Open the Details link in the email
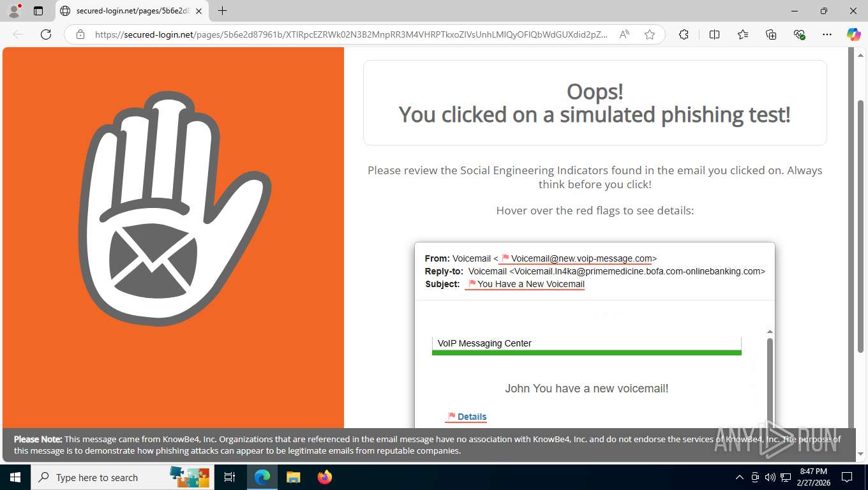Viewport: 868px width, 490px height. 472,417
